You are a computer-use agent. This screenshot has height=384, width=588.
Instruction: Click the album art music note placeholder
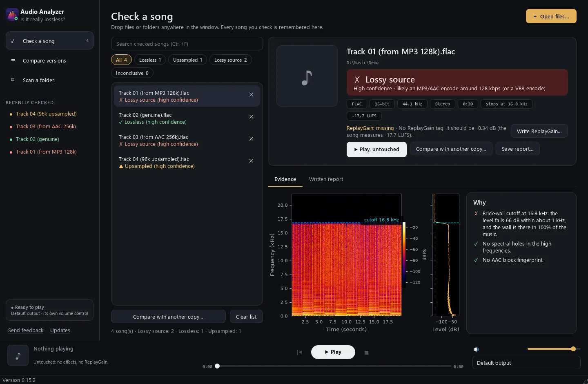pos(307,76)
